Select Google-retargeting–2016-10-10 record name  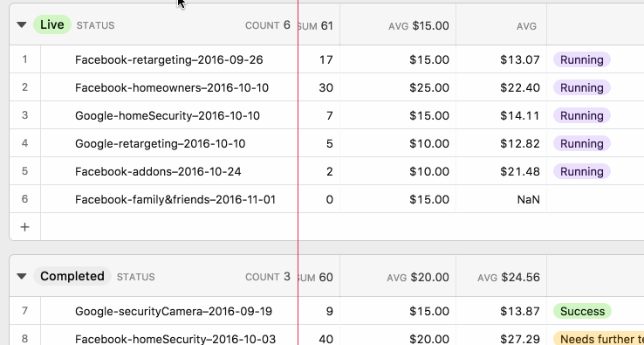click(x=161, y=143)
